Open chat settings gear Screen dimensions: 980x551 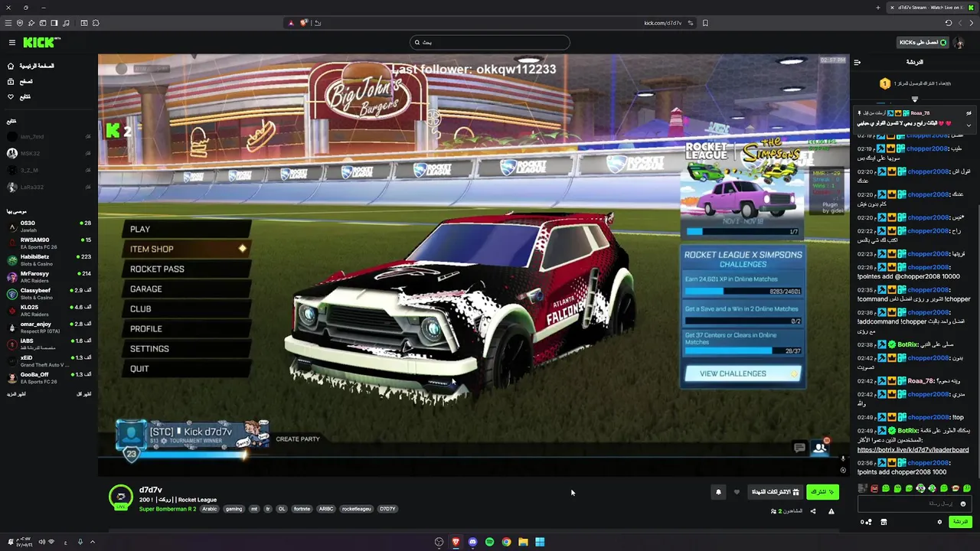click(939, 522)
